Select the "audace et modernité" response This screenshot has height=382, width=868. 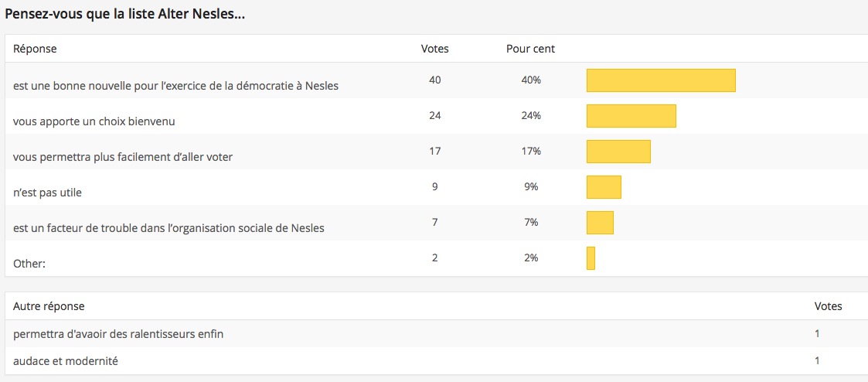(66, 361)
